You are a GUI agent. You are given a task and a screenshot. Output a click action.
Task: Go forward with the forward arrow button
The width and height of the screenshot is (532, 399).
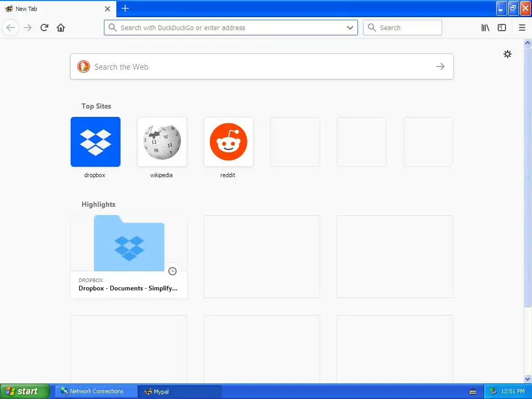point(28,28)
